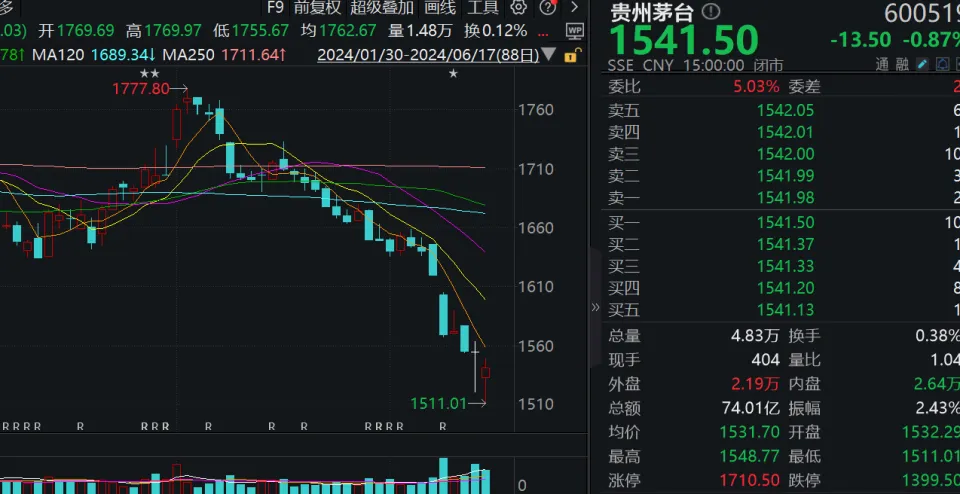Click the bell alert icon
The width and height of the screenshot is (960, 494).
941,65
